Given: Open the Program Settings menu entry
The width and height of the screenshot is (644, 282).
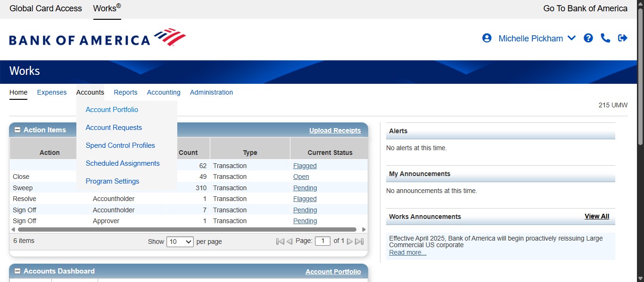Looking at the screenshot, I should click(x=112, y=181).
